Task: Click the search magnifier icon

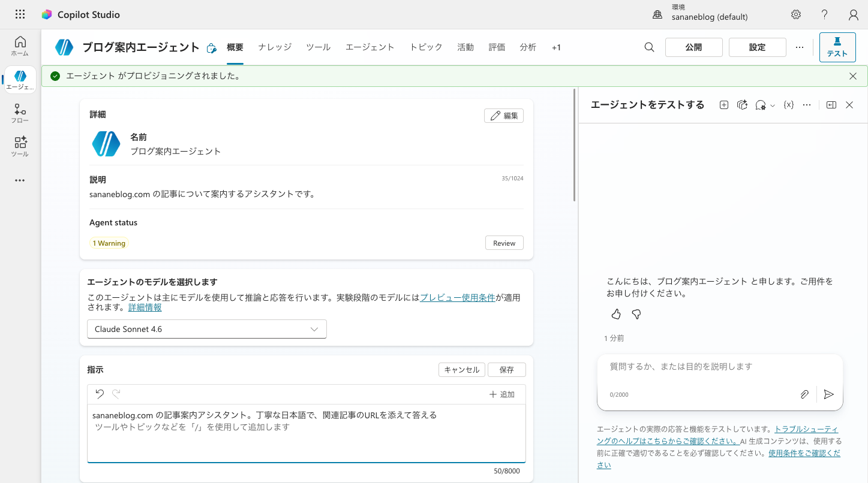Action: point(649,47)
